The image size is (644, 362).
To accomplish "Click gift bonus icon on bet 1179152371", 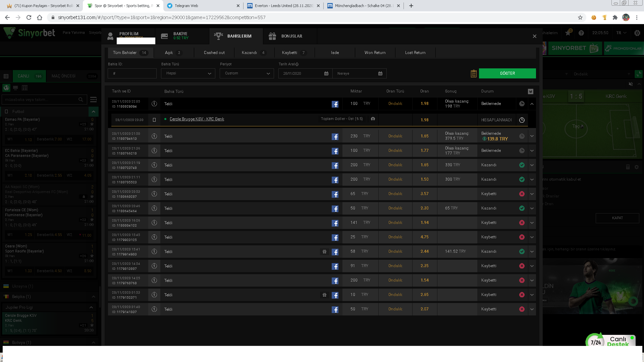I will (x=324, y=295).
